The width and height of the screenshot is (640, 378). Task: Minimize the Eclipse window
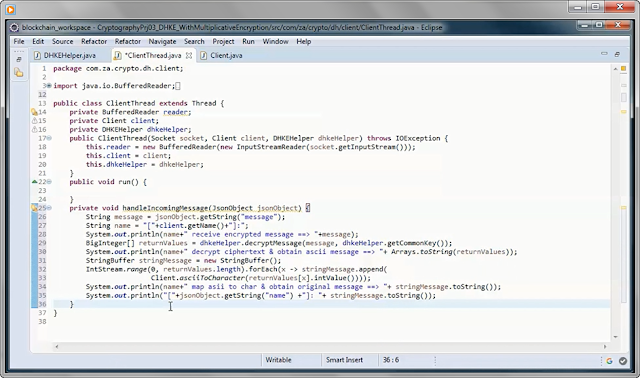click(x=584, y=25)
